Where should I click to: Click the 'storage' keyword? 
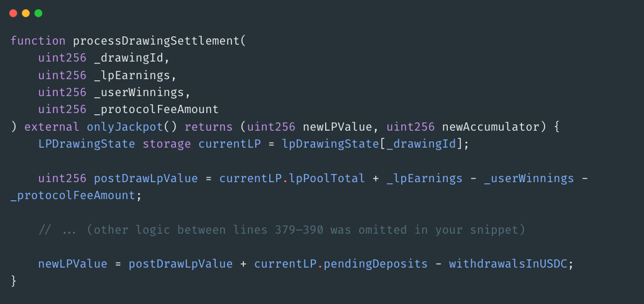[x=166, y=144]
